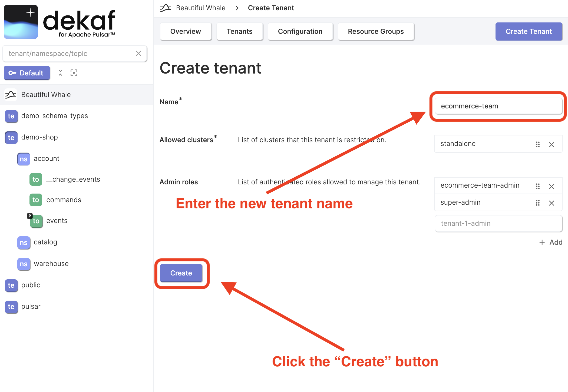Click Add to add admin role

[551, 242]
